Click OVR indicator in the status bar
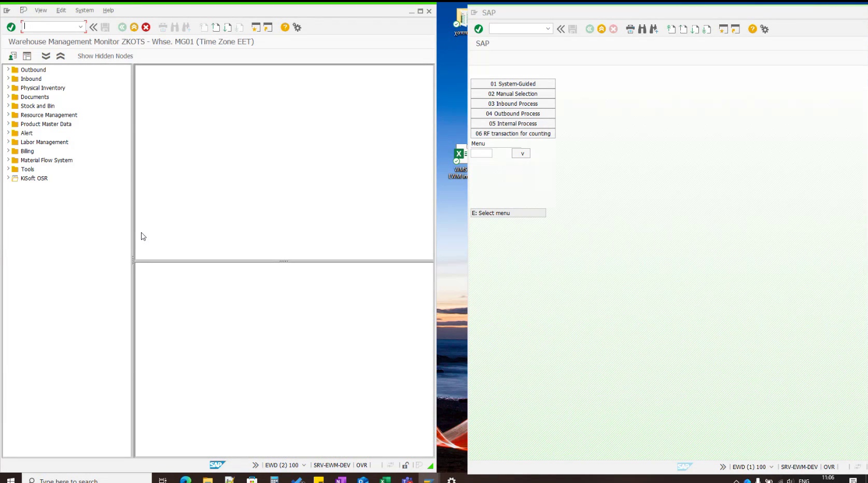This screenshot has width=868, height=483. pos(361,465)
